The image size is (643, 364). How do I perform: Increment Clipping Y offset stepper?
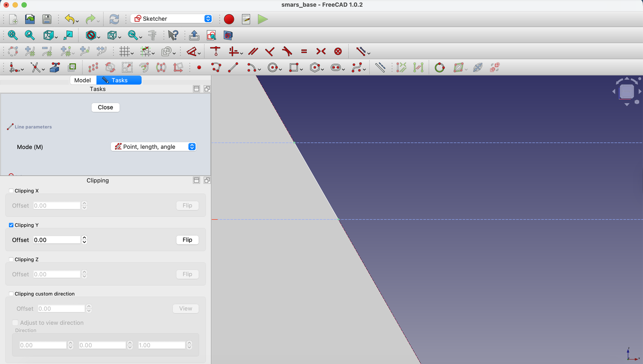coord(84,238)
